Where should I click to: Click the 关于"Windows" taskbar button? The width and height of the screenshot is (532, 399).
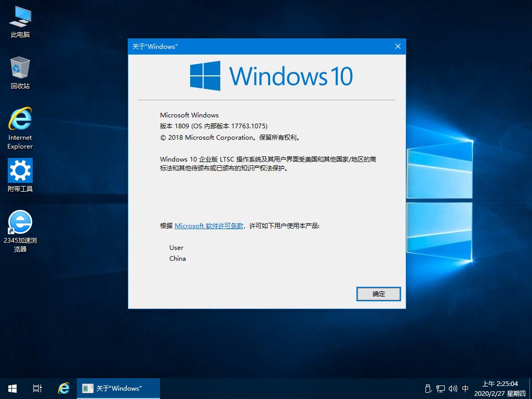pos(118,389)
